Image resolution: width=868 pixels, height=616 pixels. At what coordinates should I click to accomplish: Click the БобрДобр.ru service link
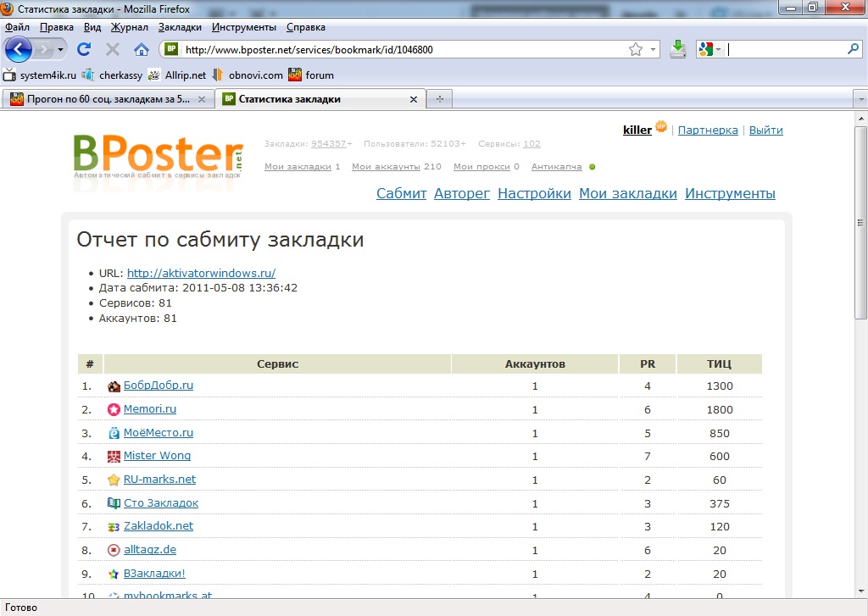(159, 386)
